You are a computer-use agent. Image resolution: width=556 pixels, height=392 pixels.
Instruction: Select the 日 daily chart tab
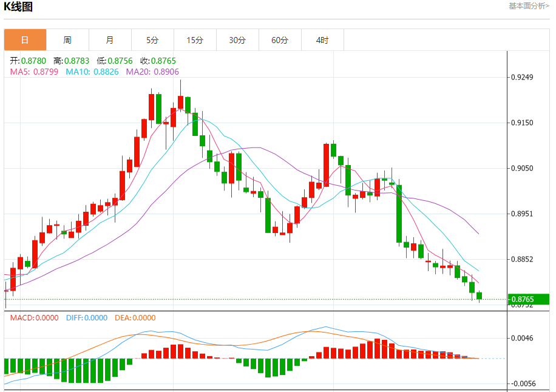tap(25, 40)
